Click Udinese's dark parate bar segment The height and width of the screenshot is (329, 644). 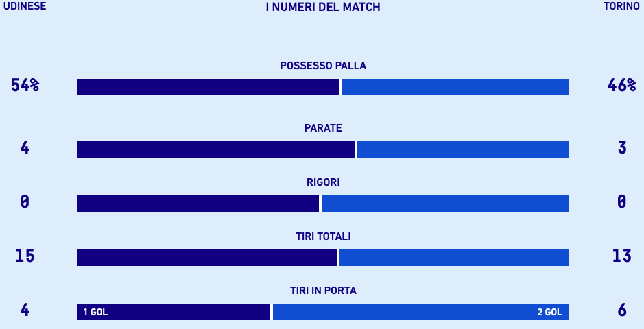216,149
